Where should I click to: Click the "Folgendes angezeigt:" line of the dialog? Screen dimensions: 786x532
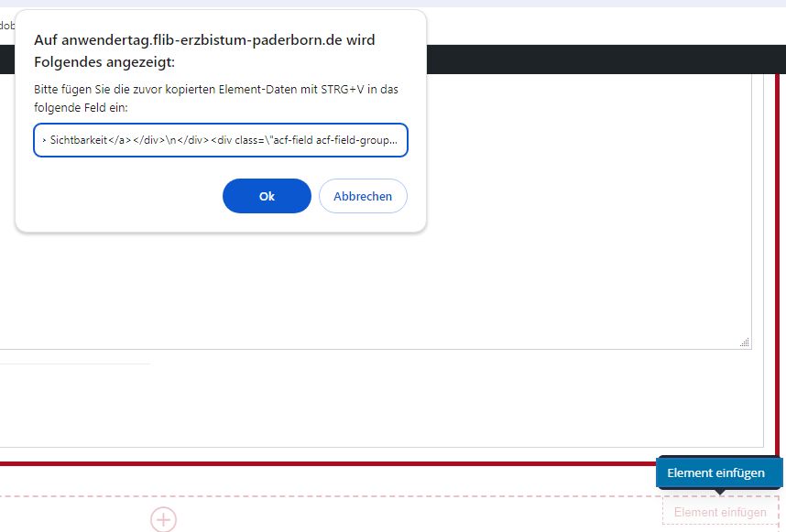(104, 62)
